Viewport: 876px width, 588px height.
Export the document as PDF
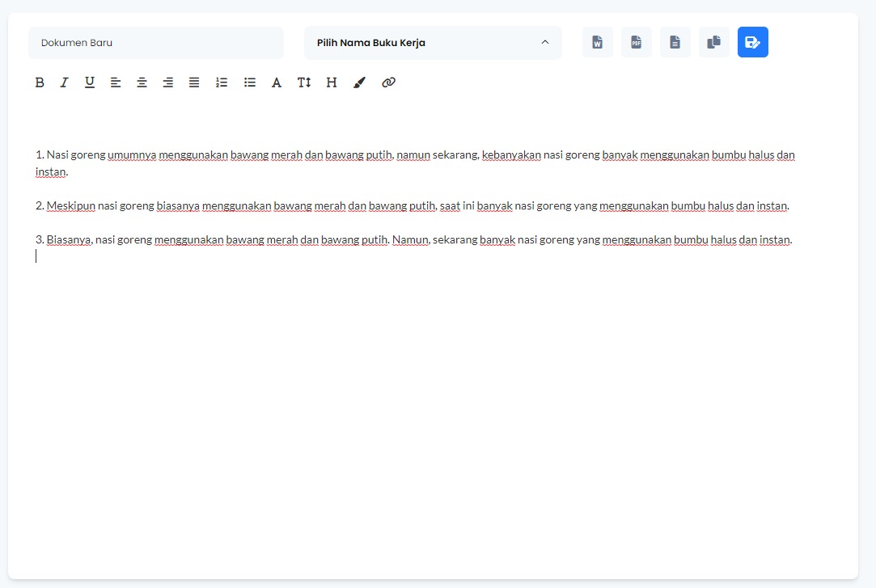(x=637, y=43)
